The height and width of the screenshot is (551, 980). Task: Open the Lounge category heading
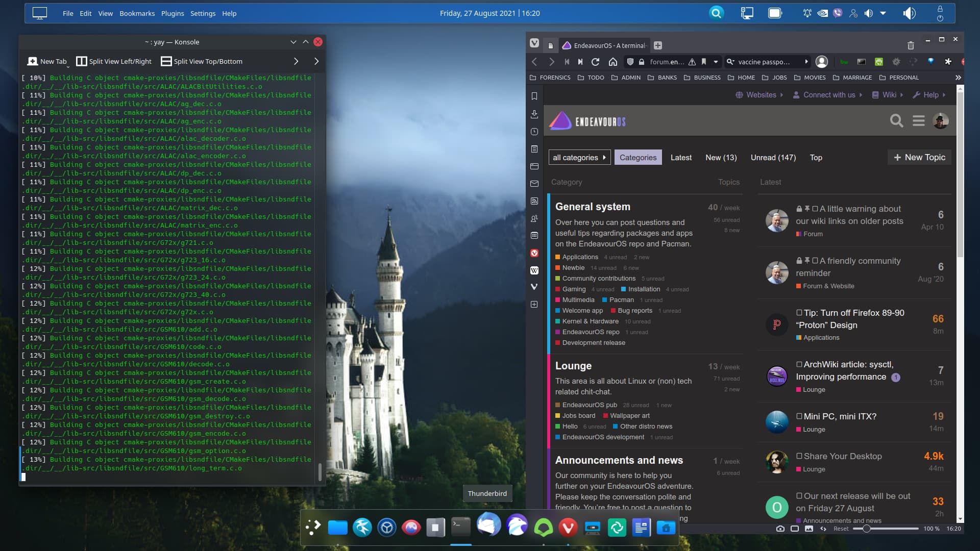573,366
